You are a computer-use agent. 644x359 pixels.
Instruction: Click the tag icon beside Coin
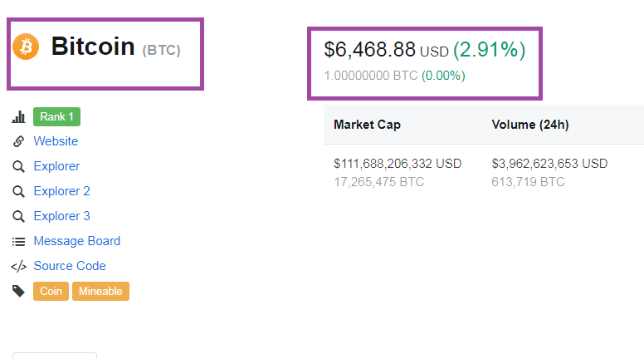[18, 292]
